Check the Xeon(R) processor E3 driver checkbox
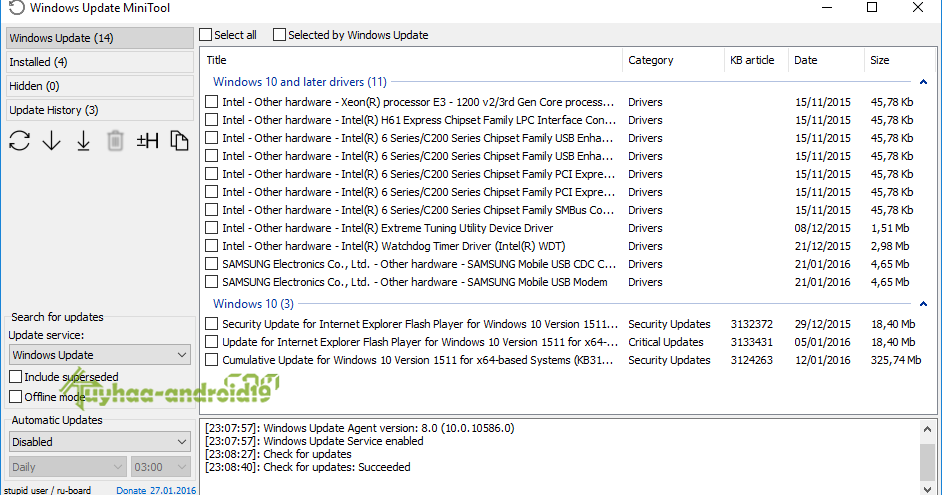Viewport: 942px width, 495px height. [211, 102]
